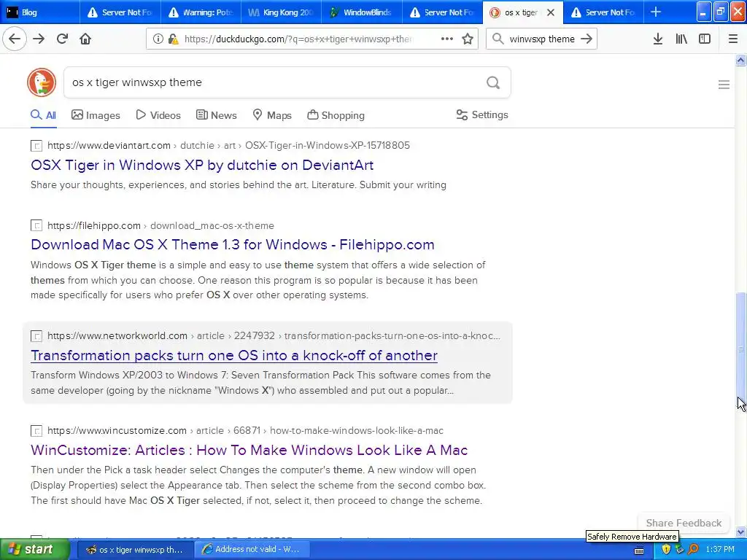Image resolution: width=747 pixels, height=560 pixels.
Task: Click the Share Feedback button
Action: pos(684,523)
